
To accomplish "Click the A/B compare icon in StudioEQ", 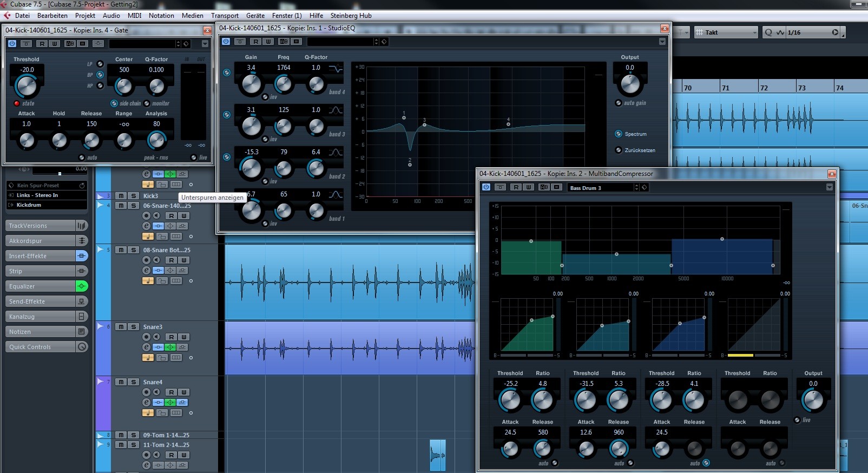I will click(x=284, y=41).
